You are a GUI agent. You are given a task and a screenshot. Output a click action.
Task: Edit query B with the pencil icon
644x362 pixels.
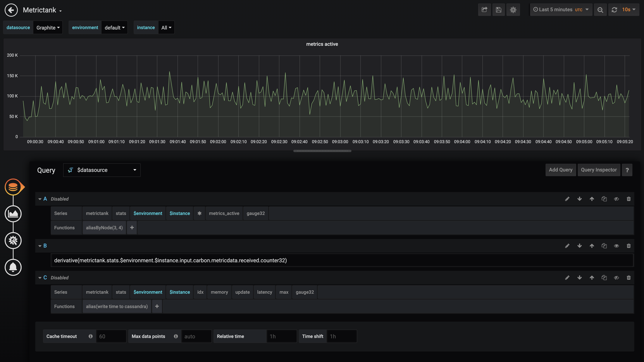coord(567,246)
